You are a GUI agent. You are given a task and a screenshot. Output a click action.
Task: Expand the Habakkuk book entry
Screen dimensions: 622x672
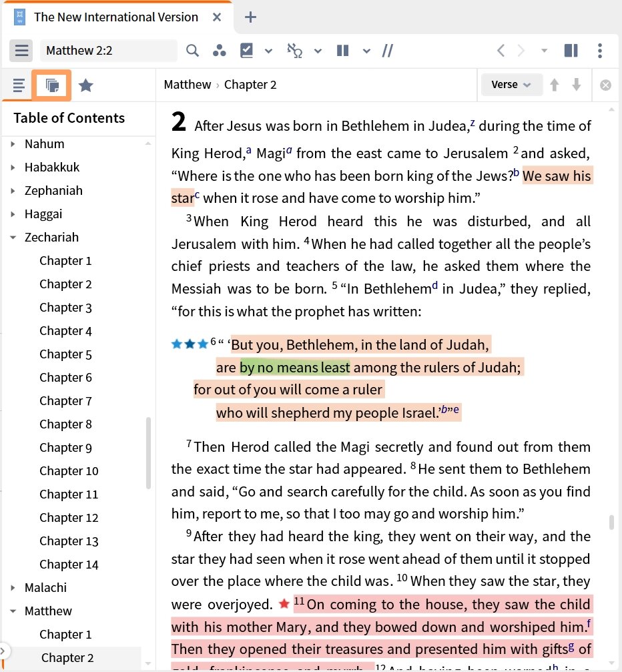click(13, 167)
